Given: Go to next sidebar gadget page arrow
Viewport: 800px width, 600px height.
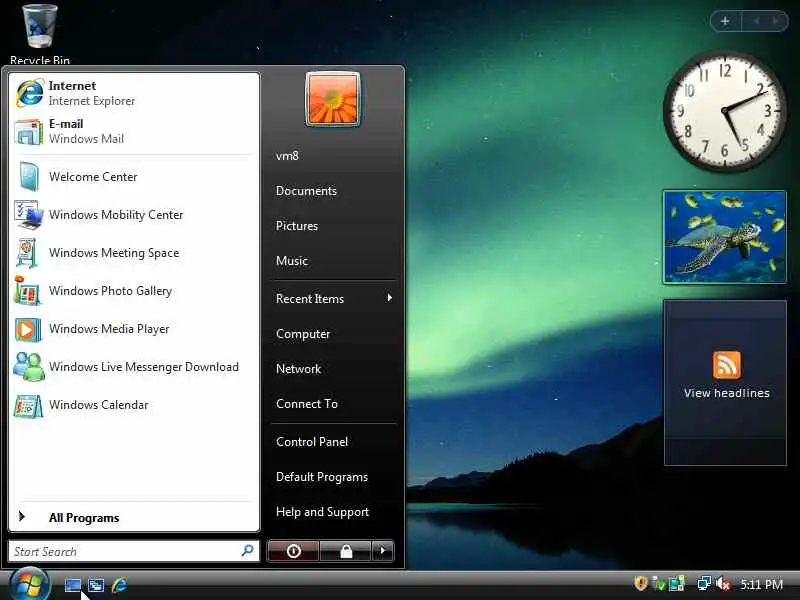Looking at the screenshot, I should 776,21.
